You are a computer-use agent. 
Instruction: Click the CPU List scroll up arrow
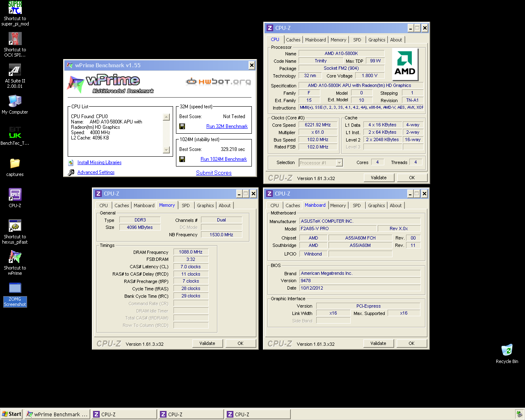[x=166, y=117]
